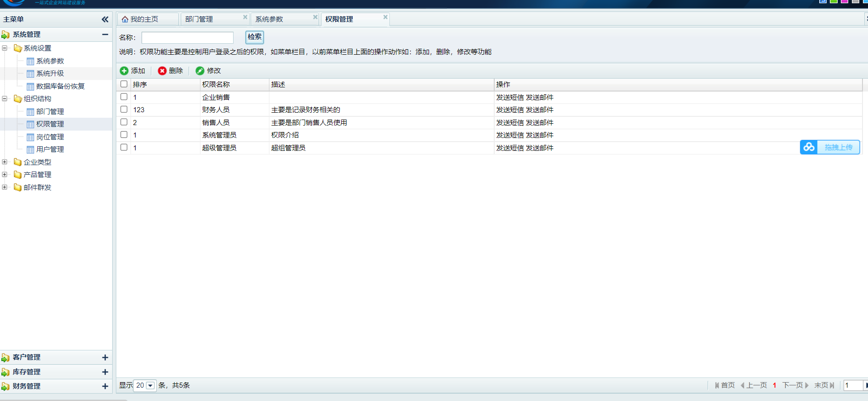Screen dimensions: 868x401
Task: Click the 库存管理 section folder icon
Action: pyautogui.click(x=6, y=372)
